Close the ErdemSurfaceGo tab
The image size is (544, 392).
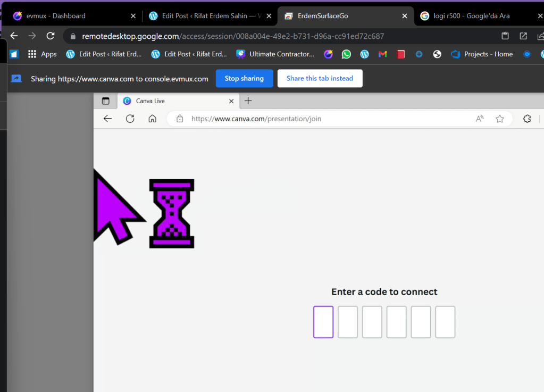(405, 16)
